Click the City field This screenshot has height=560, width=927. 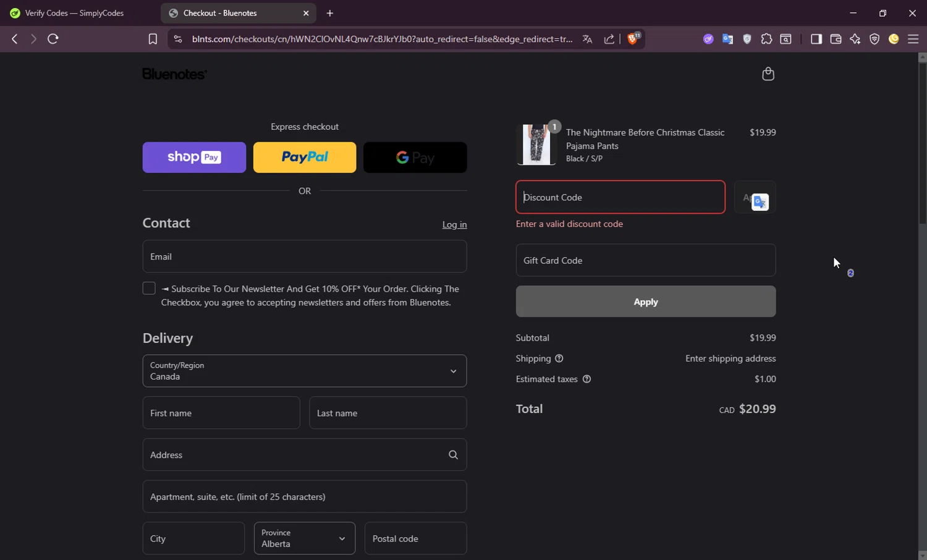point(193,538)
